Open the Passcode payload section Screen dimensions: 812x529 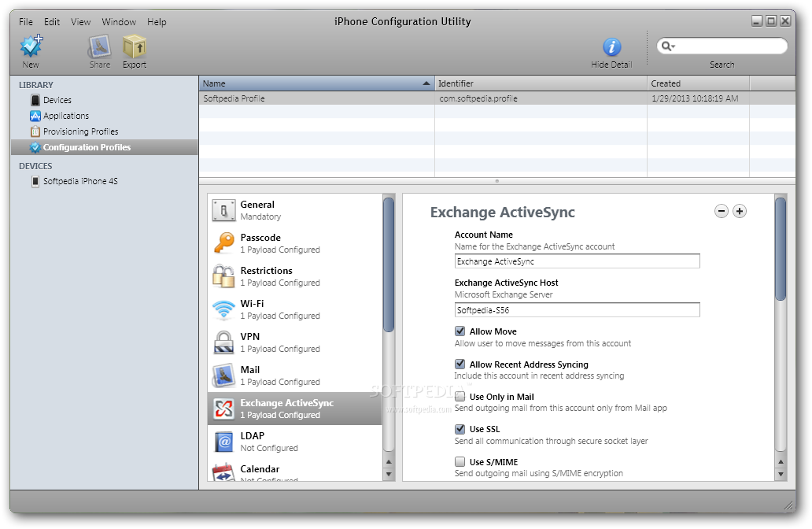pyautogui.click(x=295, y=243)
